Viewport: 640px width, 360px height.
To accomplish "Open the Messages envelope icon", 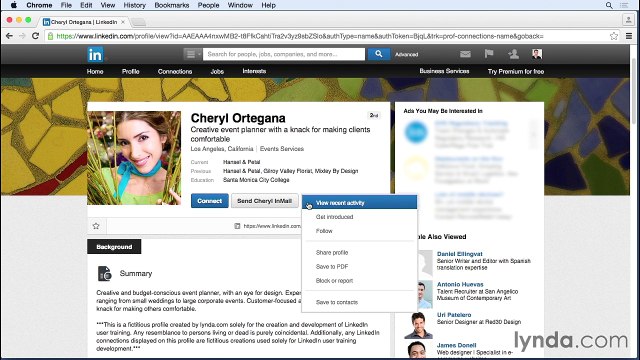I will [x=465, y=54].
